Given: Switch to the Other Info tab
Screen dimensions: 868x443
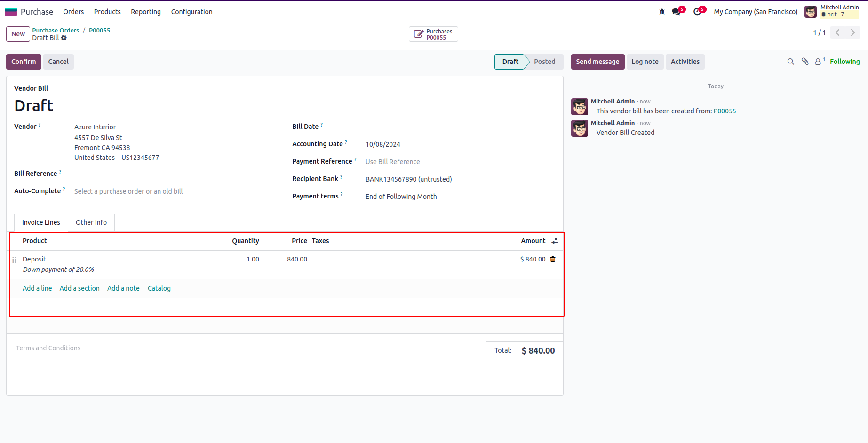Looking at the screenshot, I should click(91, 222).
